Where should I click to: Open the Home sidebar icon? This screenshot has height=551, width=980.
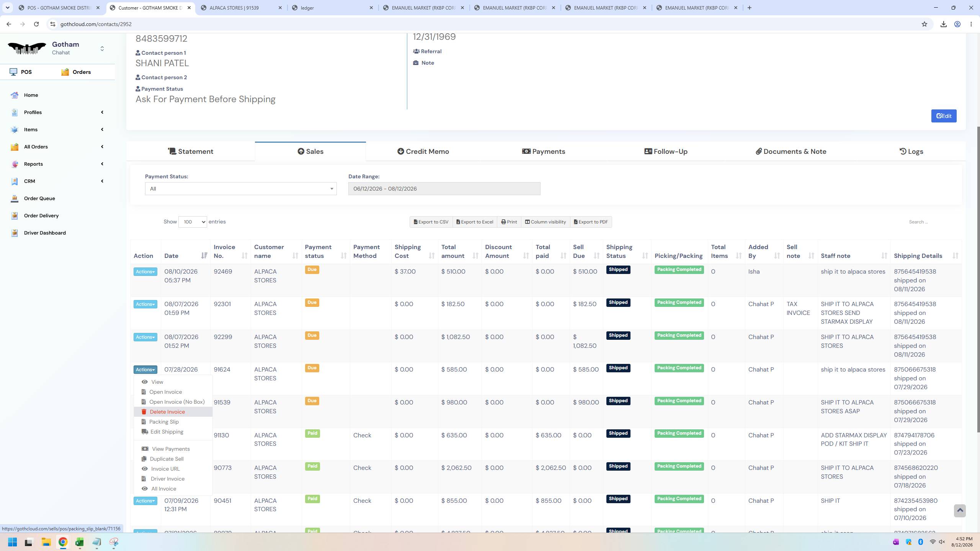click(x=15, y=95)
